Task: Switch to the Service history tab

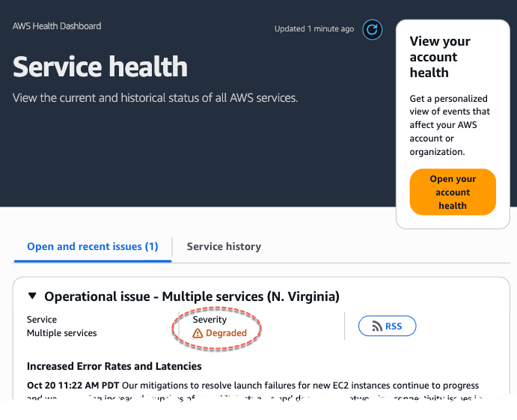Action: click(224, 246)
